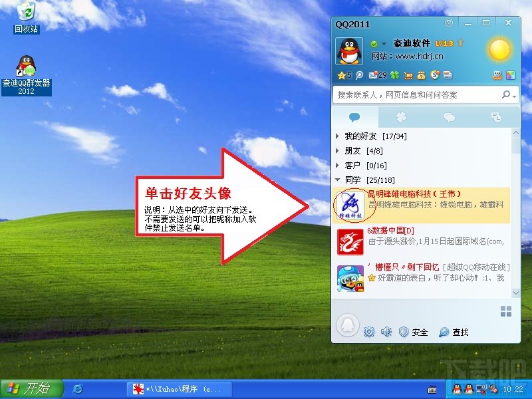The height and width of the screenshot is (399, 532).
Task: Open settings via gear icon at bottom
Action: pyautogui.click(x=369, y=331)
